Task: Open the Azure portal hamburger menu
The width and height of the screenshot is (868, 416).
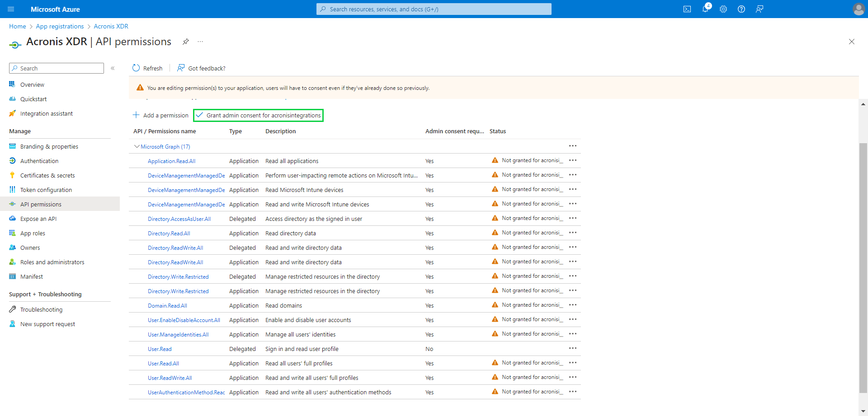Action: coord(10,9)
